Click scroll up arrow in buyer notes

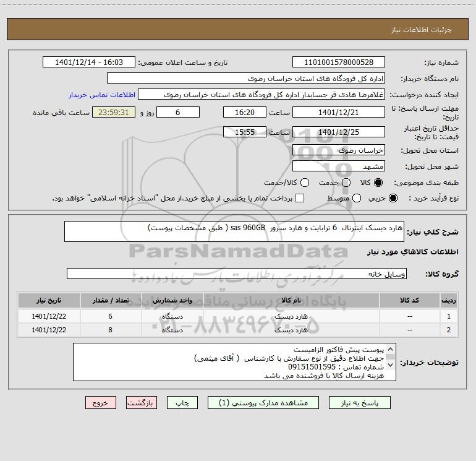(391, 349)
